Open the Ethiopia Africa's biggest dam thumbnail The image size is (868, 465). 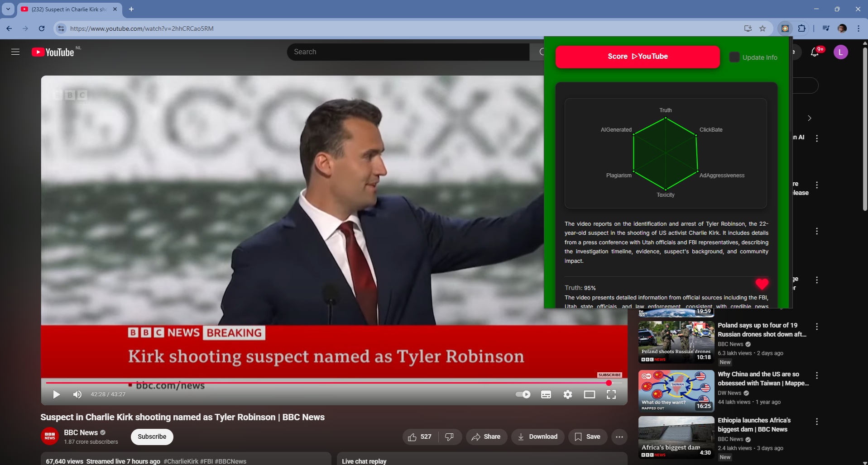(676, 437)
